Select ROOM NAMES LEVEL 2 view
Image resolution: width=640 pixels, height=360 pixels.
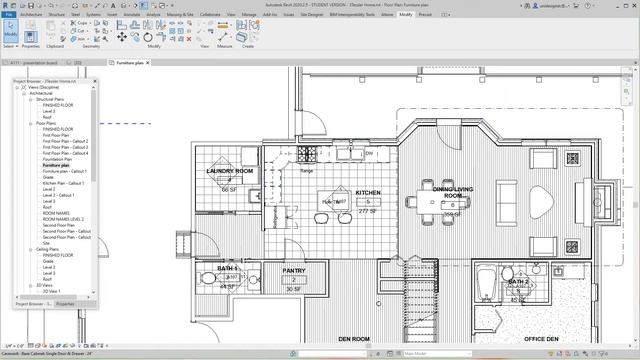63,219
